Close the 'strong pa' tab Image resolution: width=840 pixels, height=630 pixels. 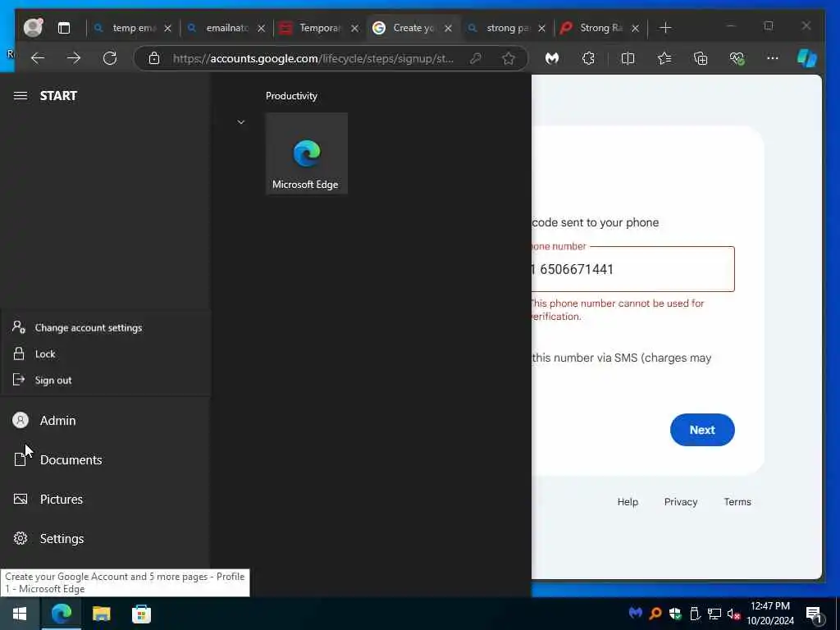[x=541, y=29]
